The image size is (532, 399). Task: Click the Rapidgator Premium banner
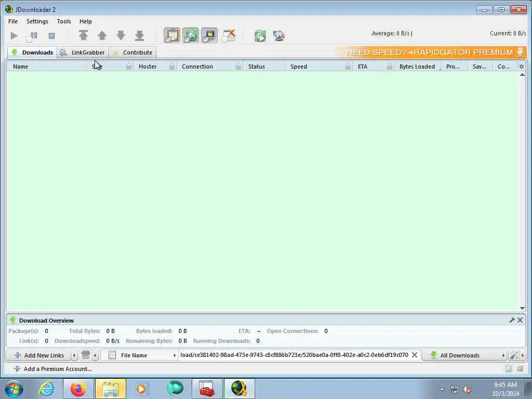click(x=432, y=52)
